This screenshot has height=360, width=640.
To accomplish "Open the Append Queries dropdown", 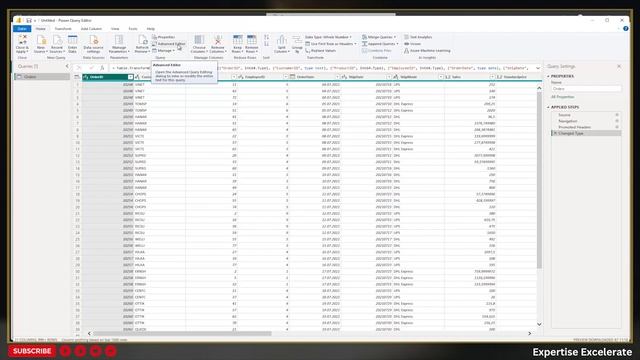I will (x=380, y=44).
